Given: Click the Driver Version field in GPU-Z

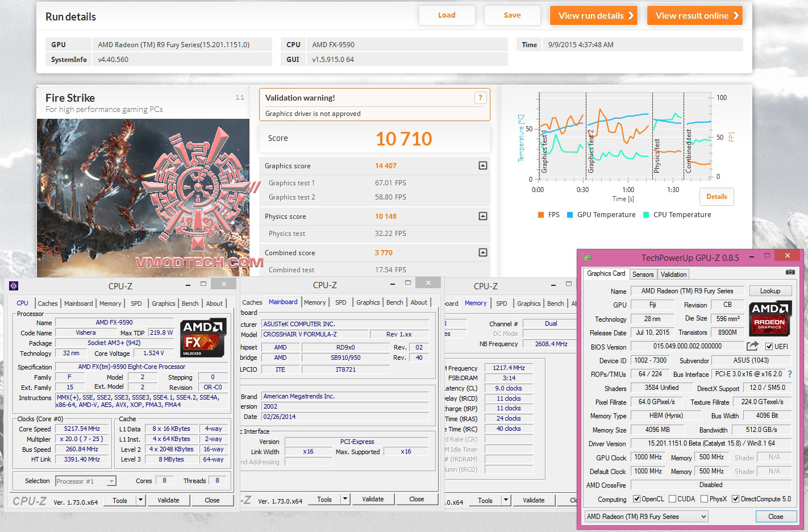Looking at the screenshot, I should (711, 443).
